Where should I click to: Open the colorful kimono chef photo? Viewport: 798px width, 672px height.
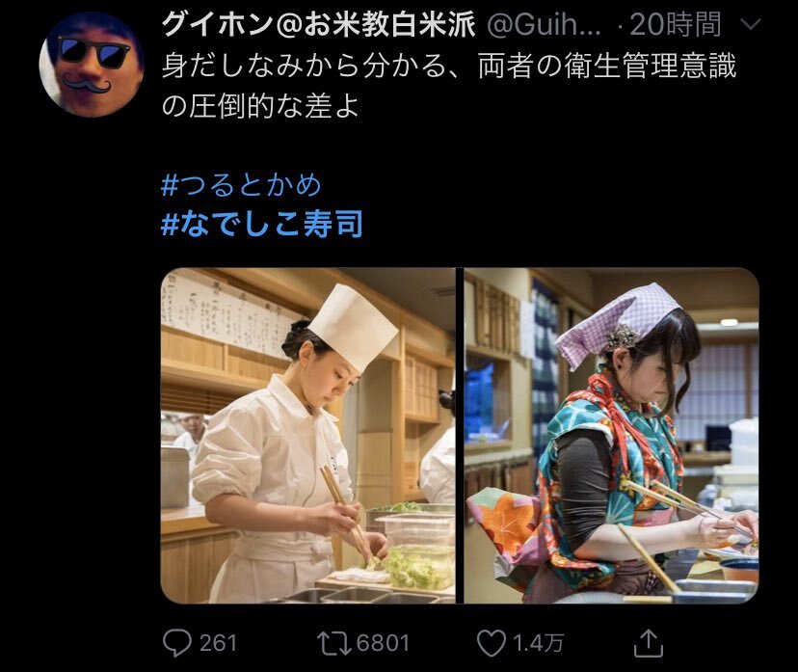tap(611, 435)
